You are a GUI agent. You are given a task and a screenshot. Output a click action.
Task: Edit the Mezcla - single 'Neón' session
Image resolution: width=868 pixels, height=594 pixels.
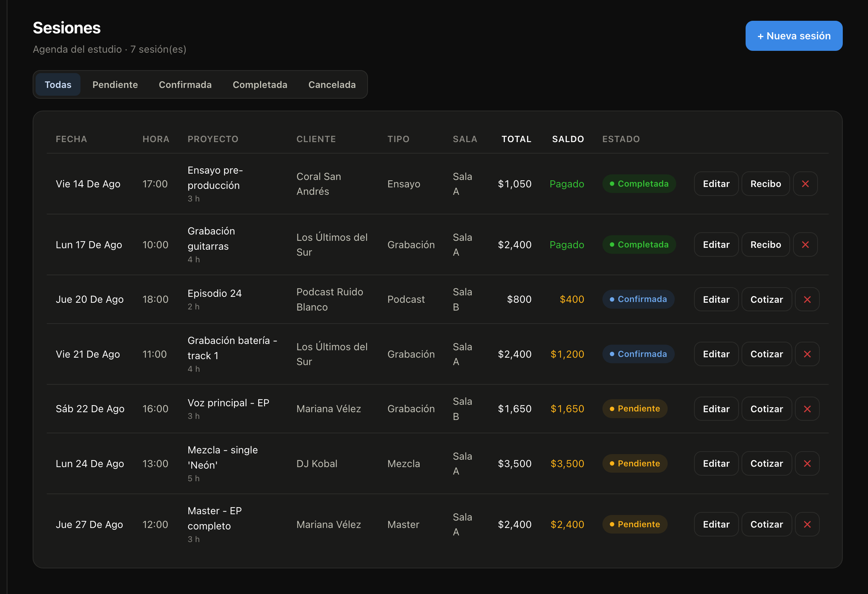716,464
